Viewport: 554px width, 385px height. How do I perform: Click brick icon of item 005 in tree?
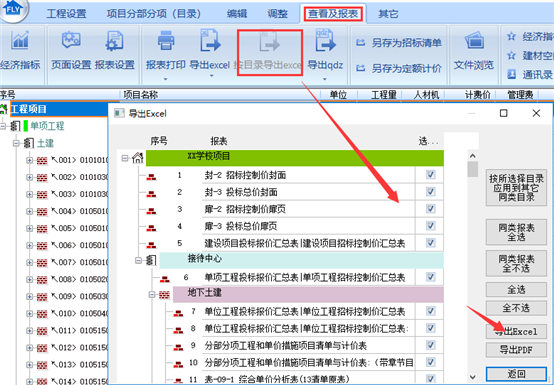(x=42, y=229)
